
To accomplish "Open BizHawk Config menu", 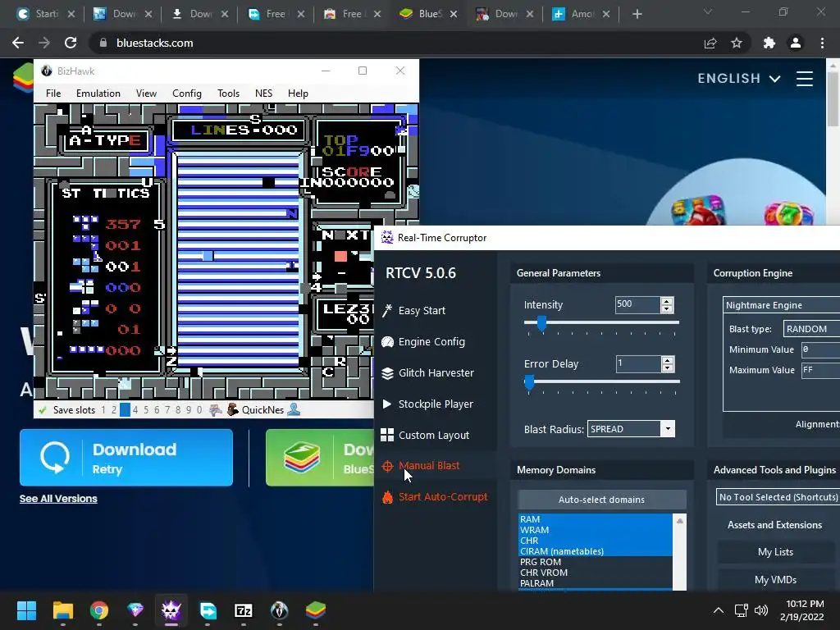I will point(187,94).
